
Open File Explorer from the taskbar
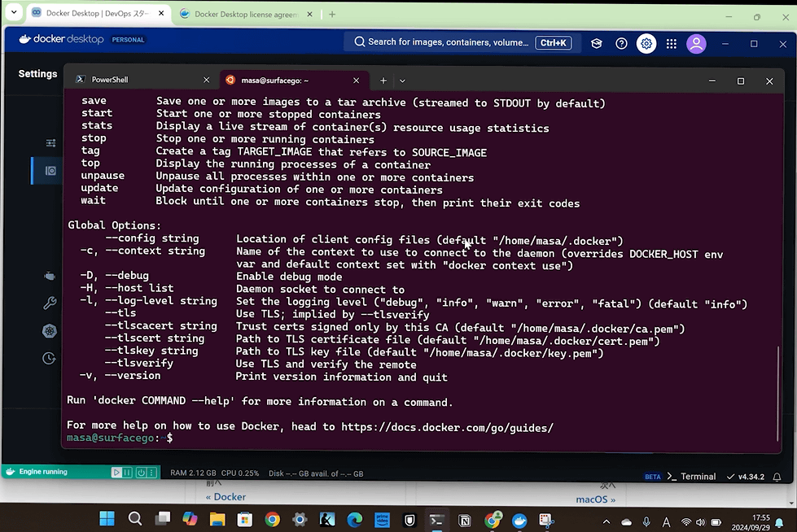pos(217,519)
